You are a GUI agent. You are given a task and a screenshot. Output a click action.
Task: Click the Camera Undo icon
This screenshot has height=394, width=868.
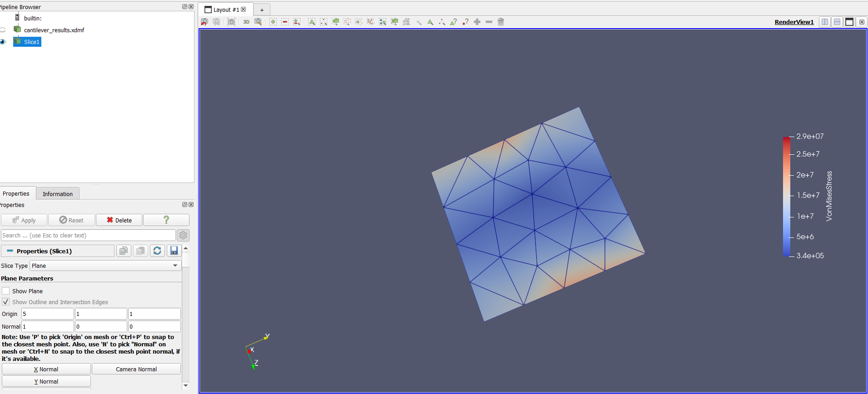pyautogui.click(x=205, y=22)
